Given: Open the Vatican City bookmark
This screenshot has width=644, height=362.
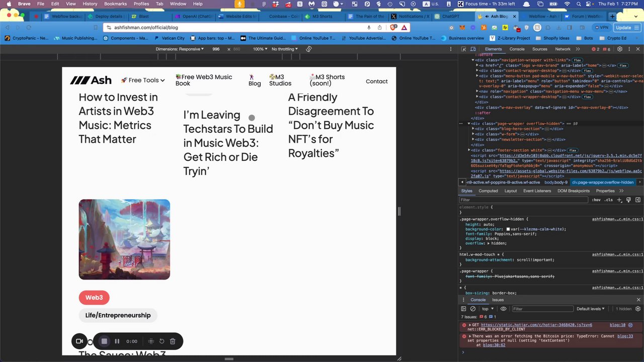Looking at the screenshot, I should (x=170, y=38).
